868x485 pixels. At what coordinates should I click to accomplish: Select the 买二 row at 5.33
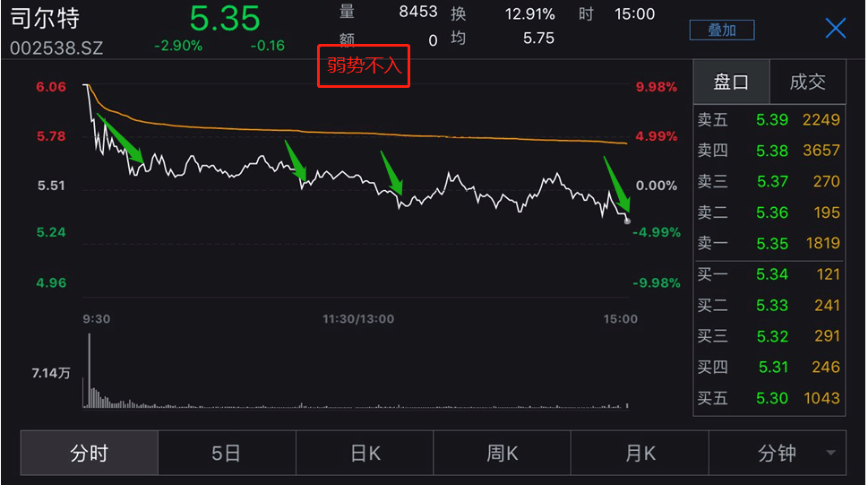pyautogui.click(x=769, y=305)
